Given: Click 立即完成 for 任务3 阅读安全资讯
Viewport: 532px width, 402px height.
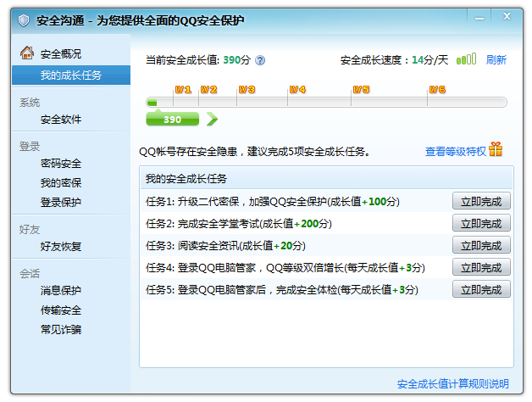Looking at the screenshot, I should pos(481,245).
